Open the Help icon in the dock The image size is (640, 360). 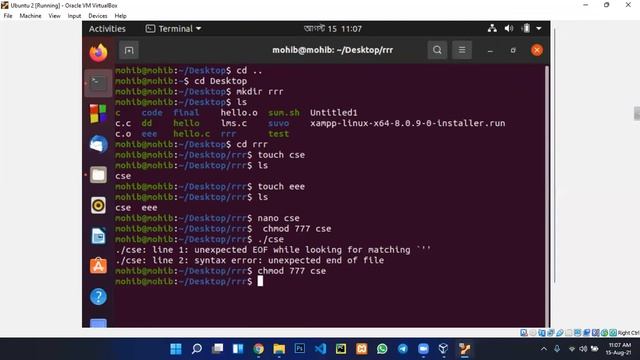click(98, 297)
